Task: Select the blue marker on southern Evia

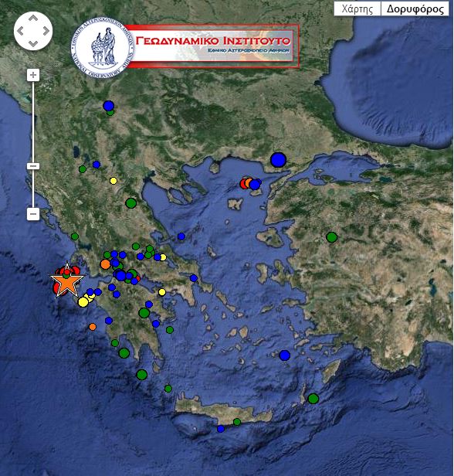Action: pos(194,278)
